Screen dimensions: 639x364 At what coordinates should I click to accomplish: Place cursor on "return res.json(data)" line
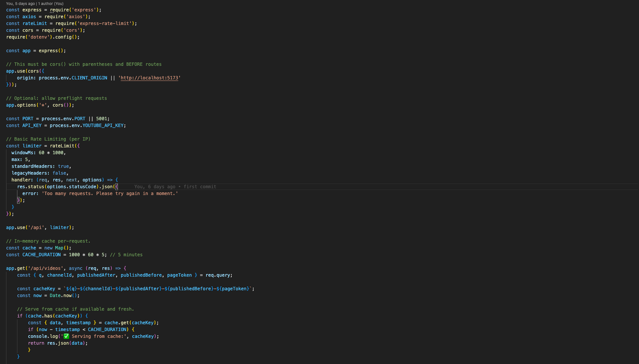click(x=58, y=343)
